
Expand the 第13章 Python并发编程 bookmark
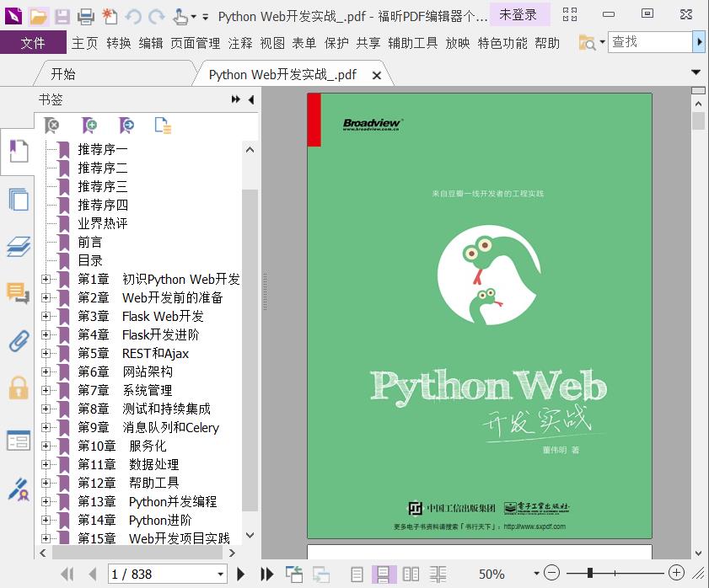point(46,502)
